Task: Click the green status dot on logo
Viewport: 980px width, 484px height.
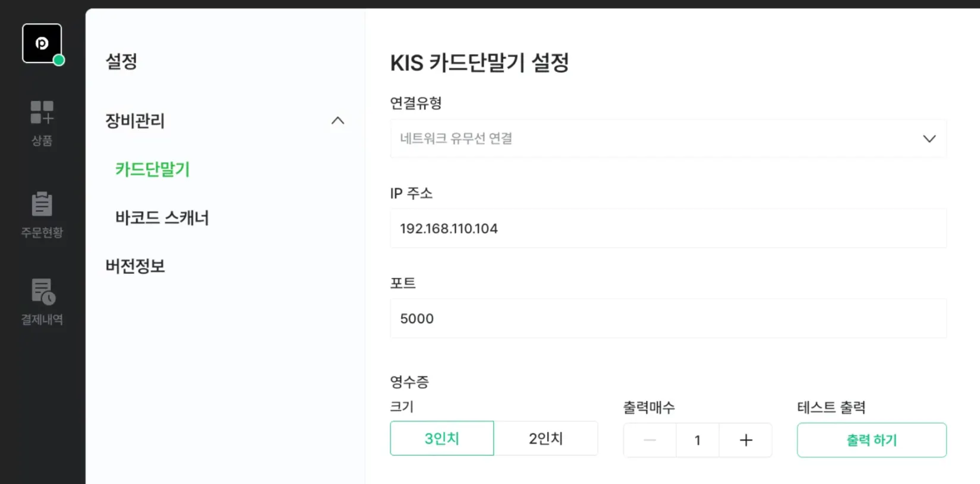Action: [59, 61]
